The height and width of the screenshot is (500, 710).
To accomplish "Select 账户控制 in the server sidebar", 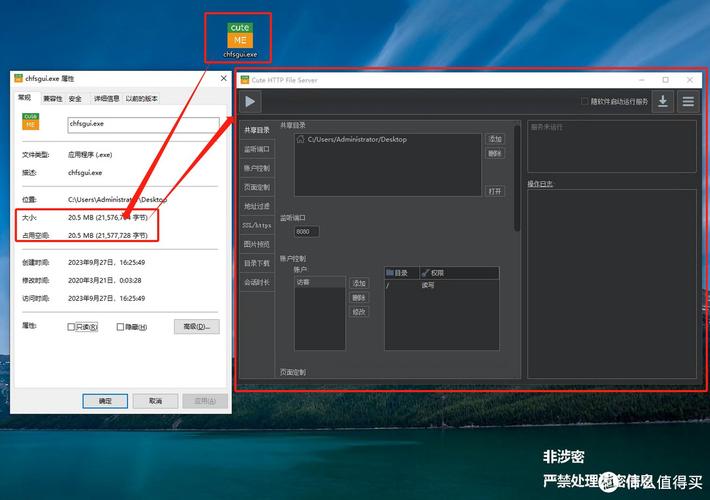I will tap(257, 168).
